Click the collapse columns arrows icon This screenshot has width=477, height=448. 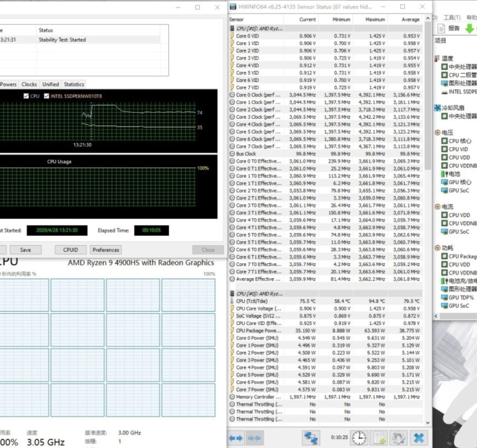[x=254, y=438]
